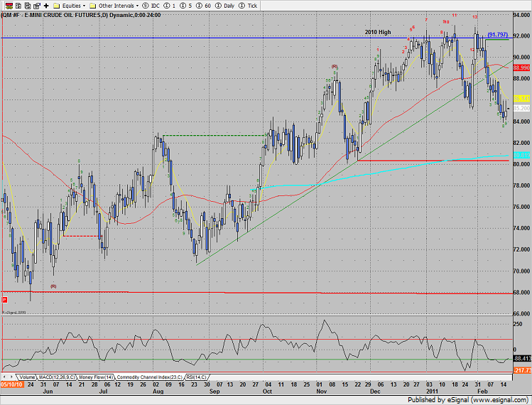Click the tab bar's left-pointing arrow
Screen dimensions: 532x405
click(x=4, y=377)
